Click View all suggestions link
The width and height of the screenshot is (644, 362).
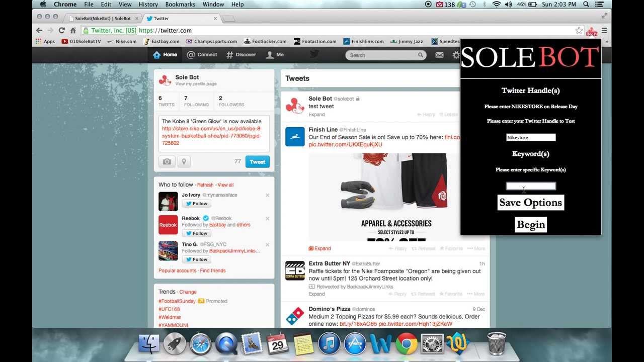click(x=225, y=185)
